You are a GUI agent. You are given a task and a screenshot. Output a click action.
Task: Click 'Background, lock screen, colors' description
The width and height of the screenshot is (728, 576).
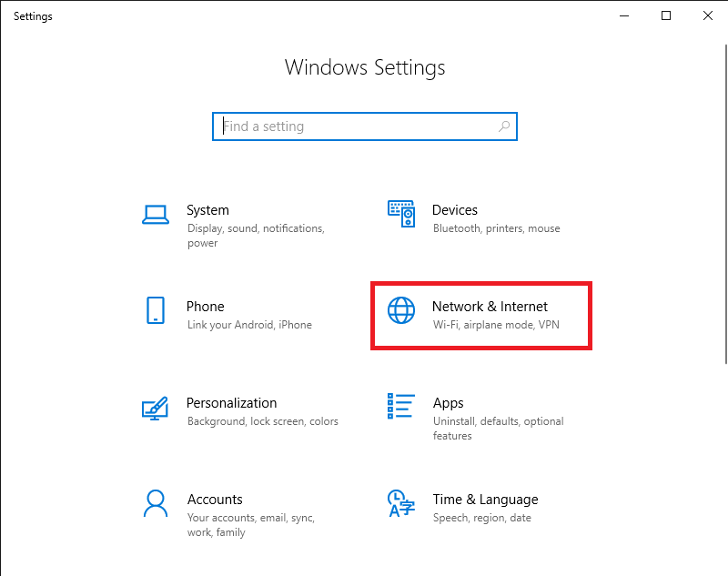tap(263, 421)
